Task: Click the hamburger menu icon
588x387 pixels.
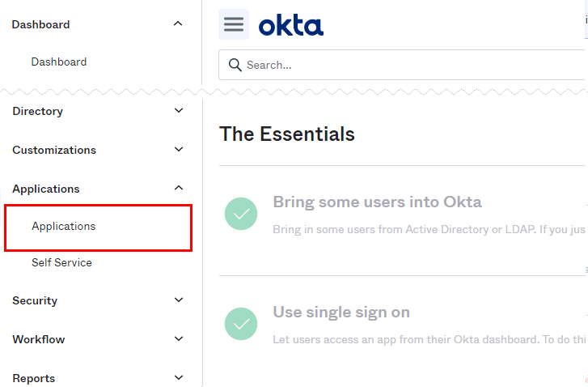Action: [234, 24]
